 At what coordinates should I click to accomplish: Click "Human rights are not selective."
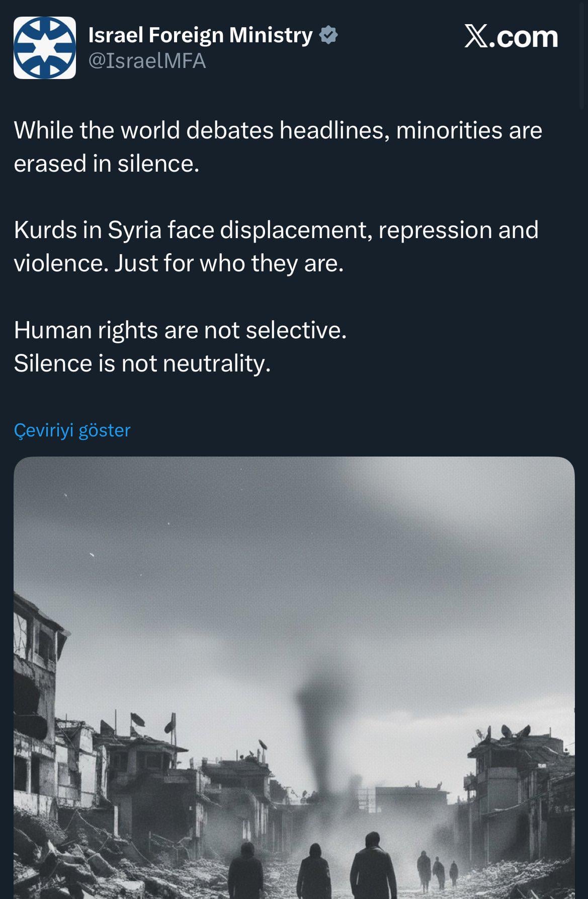(x=180, y=330)
